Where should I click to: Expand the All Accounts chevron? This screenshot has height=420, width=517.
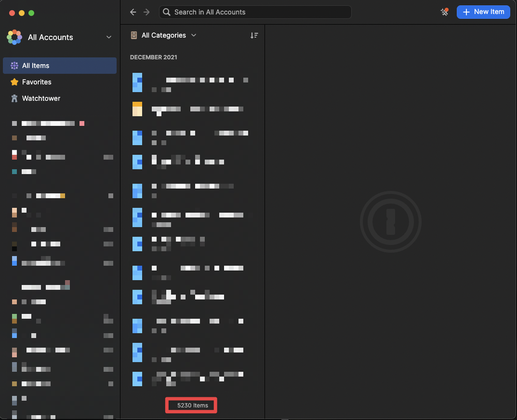pos(109,37)
